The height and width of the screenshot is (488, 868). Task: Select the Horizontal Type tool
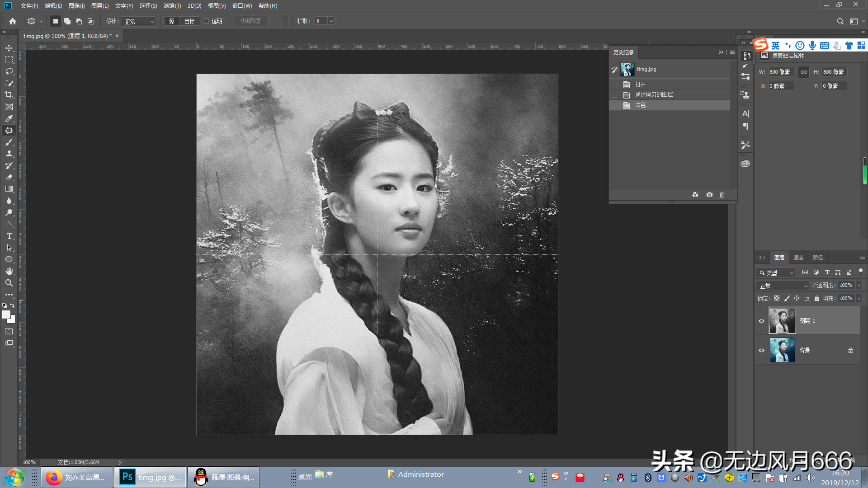pyautogui.click(x=9, y=236)
